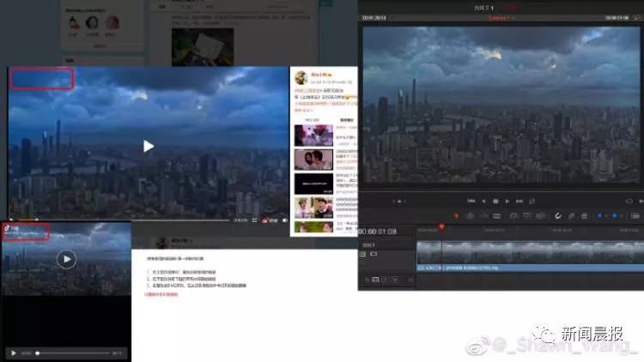Stop playback in the editor viewer
The image size is (644, 362).
point(495,201)
